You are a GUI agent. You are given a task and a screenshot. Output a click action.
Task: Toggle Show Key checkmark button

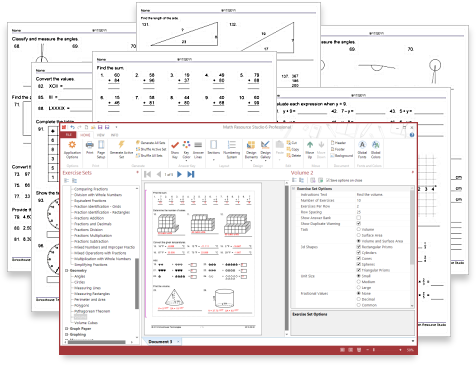click(175, 149)
